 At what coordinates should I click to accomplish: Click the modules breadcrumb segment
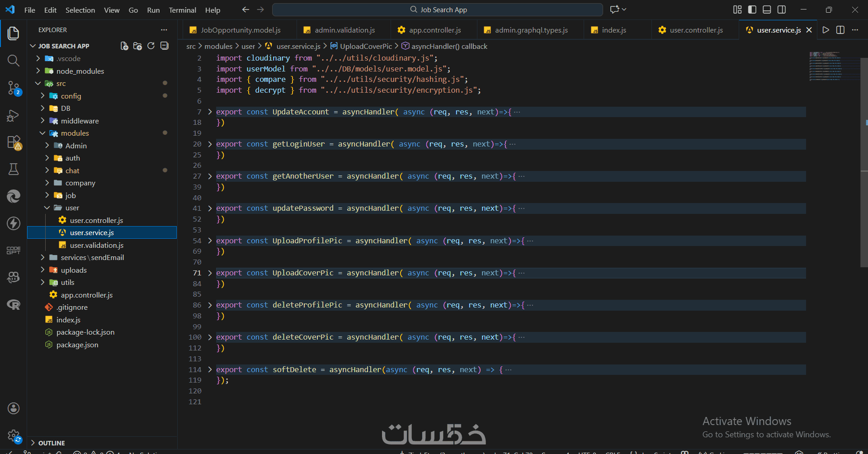tap(218, 46)
